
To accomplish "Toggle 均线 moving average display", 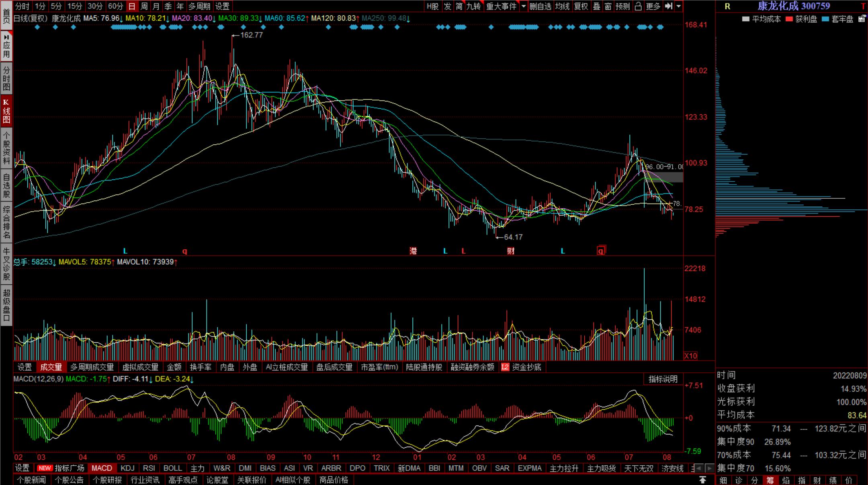I will point(562,6).
